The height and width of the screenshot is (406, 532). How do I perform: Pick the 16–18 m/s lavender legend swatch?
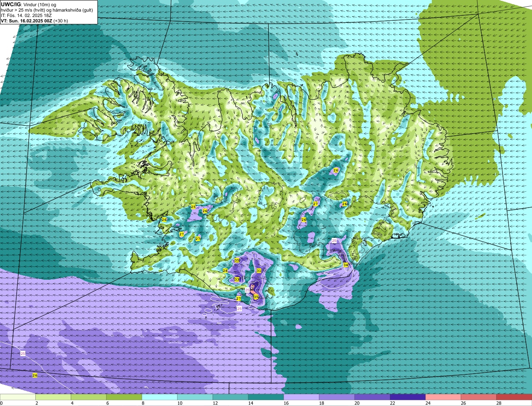[301, 397]
